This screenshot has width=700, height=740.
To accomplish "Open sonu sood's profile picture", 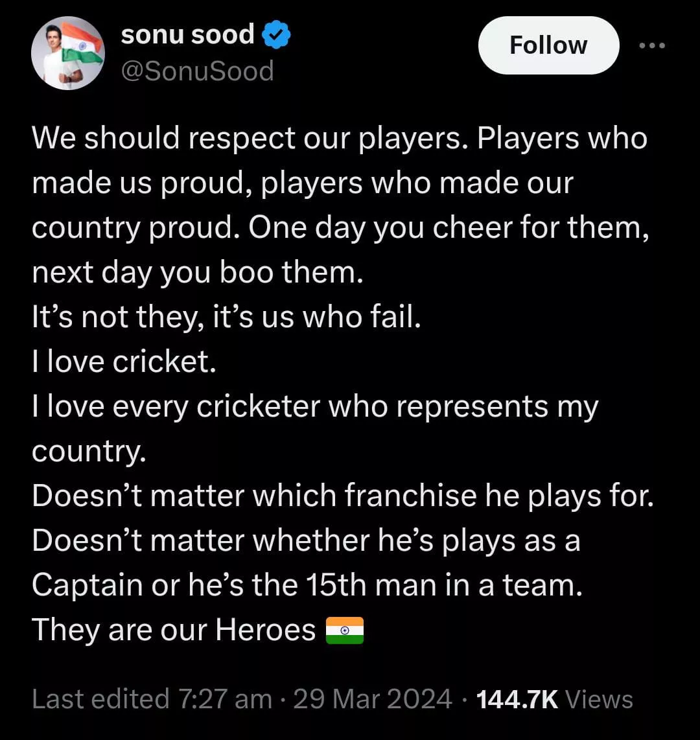I will click(x=68, y=53).
